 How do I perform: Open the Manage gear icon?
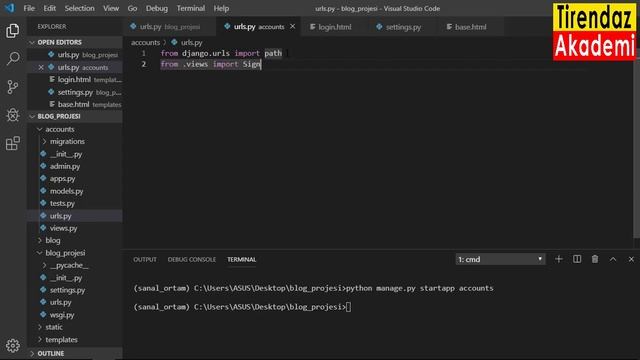13,346
